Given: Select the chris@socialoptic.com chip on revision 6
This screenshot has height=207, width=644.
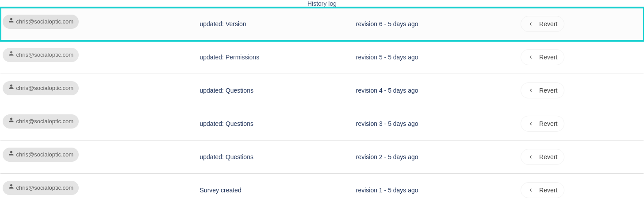Looking at the screenshot, I should [x=41, y=22].
